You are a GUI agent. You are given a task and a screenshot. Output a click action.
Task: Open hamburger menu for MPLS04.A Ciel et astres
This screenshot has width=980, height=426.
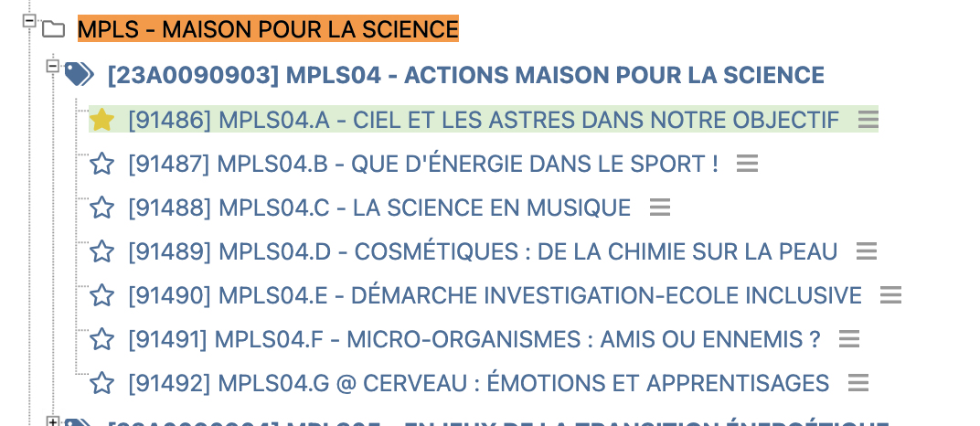(x=868, y=120)
